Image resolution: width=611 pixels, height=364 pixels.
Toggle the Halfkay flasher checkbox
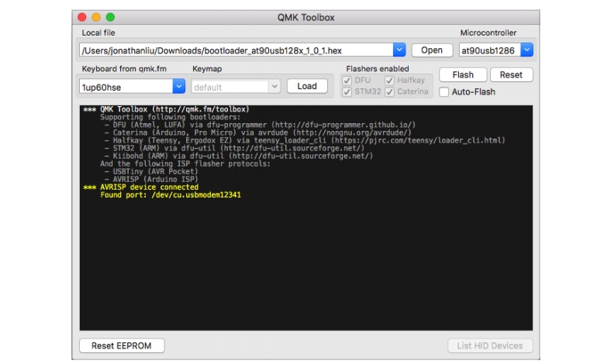(389, 81)
